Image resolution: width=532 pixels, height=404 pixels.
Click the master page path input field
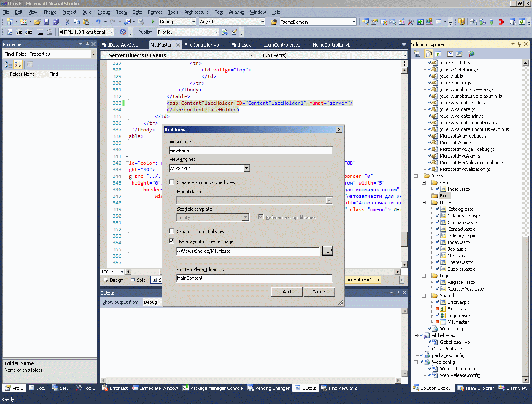tap(248, 251)
